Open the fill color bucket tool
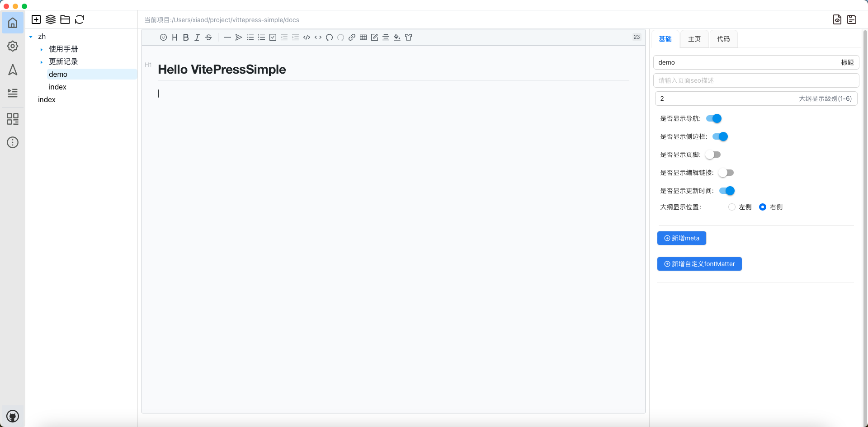Screen dimensions: 868x427 point(397,38)
